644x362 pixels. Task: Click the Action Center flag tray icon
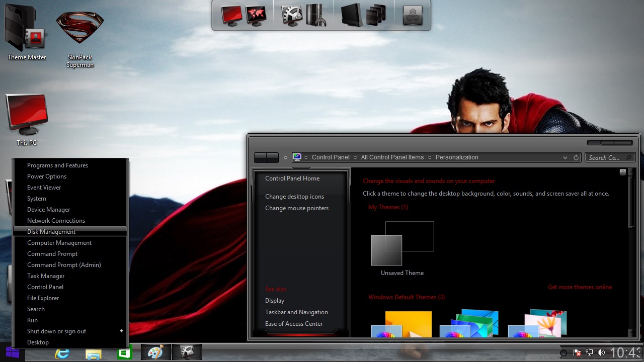pyautogui.click(x=578, y=353)
